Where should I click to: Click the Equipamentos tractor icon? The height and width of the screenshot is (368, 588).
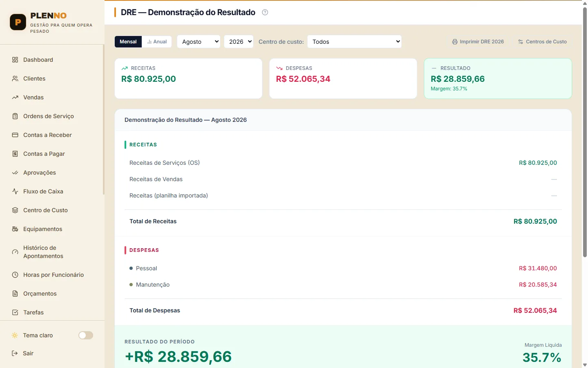(15, 229)
